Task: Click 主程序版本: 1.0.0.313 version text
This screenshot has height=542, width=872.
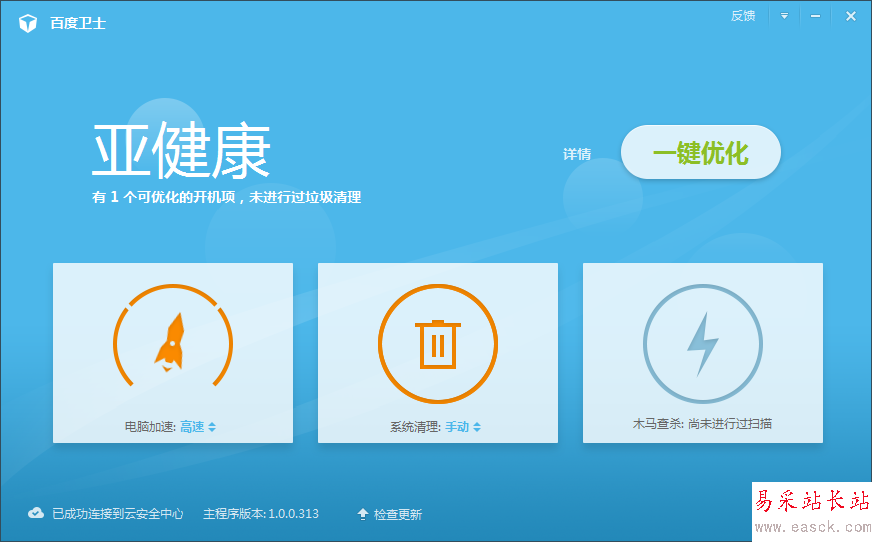Action: pos(261,514)
